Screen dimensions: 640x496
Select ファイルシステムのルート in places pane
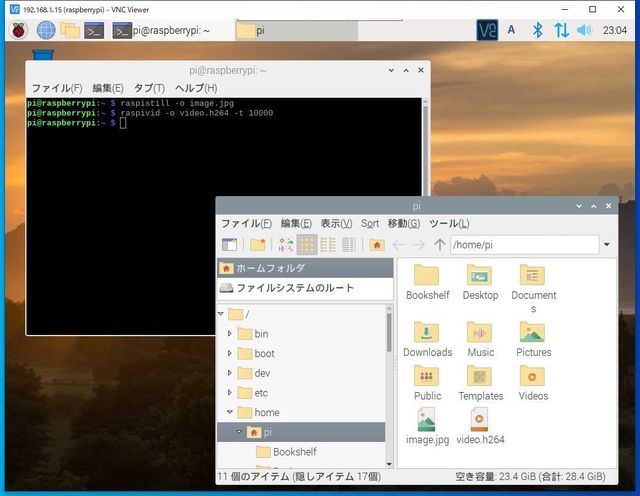tap(305, 288)
